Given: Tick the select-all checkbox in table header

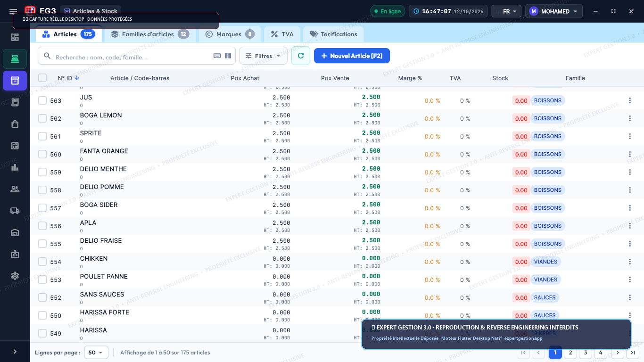Looking at the screenshot, I should pos(42,78).
